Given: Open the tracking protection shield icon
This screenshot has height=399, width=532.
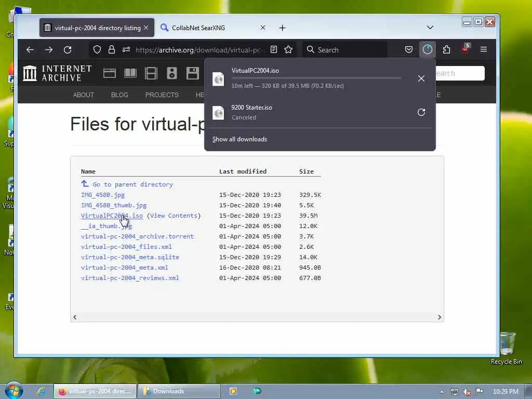Looking at the screenshot, I should click(97, 50).
